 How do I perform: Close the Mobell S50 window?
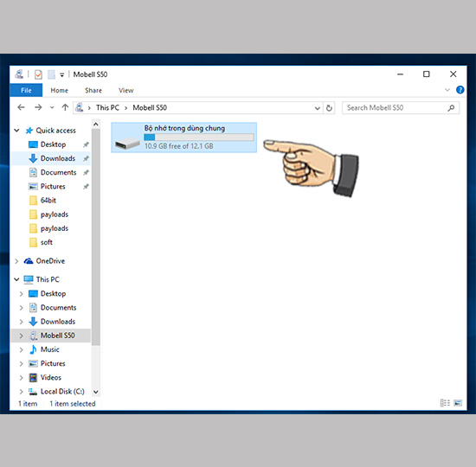[453, 74]
